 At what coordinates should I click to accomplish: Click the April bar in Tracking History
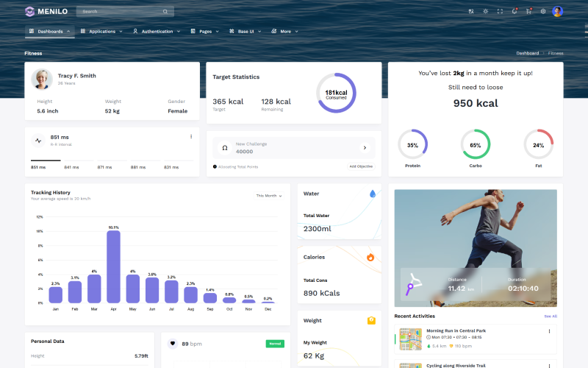click(113, 266)
